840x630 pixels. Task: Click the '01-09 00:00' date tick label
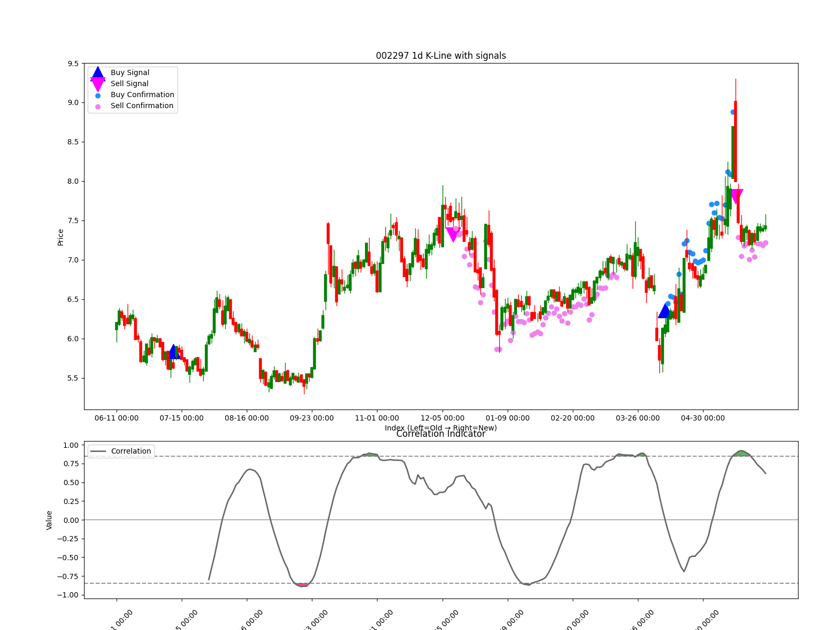pyautogui.click(x=508, y=418)
